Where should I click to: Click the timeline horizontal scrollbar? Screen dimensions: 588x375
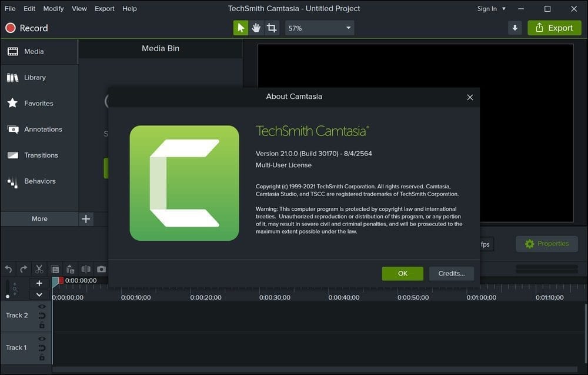pos(314,369)
